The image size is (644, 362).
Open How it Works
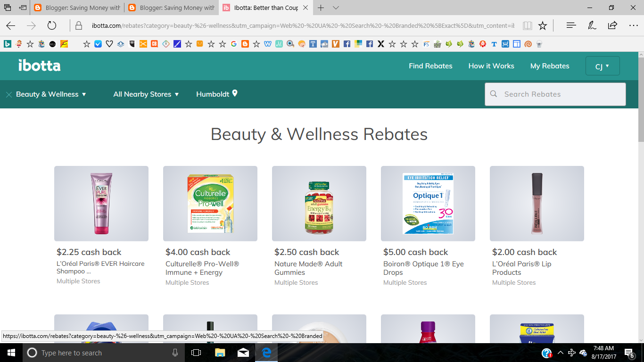pos(491,66)
